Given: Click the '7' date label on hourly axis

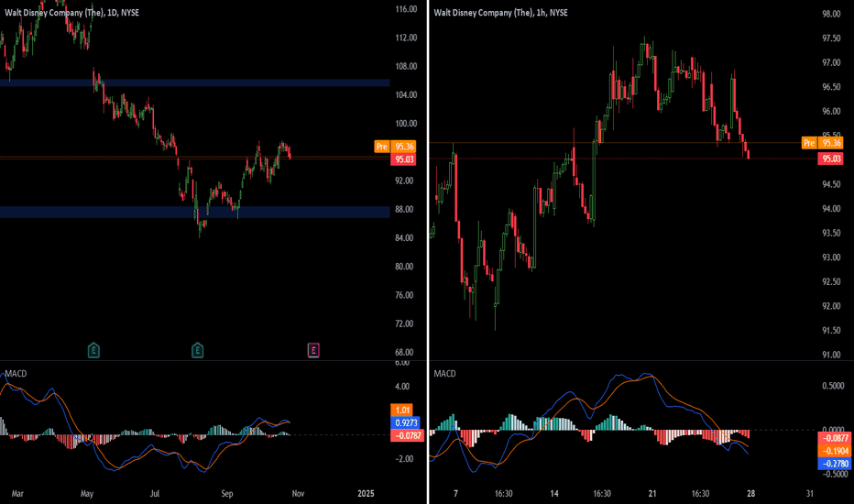Looking at the screenshot, I should [456, 494].
